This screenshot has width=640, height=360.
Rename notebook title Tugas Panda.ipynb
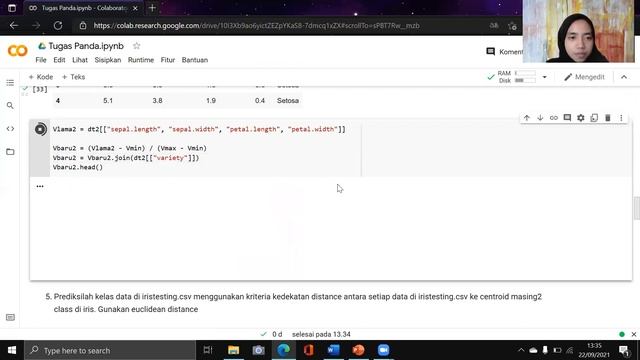(86, 46)
